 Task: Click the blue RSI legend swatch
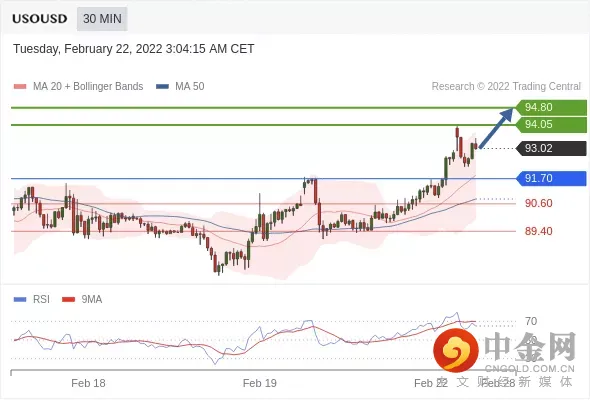click(x=20, y=300)
